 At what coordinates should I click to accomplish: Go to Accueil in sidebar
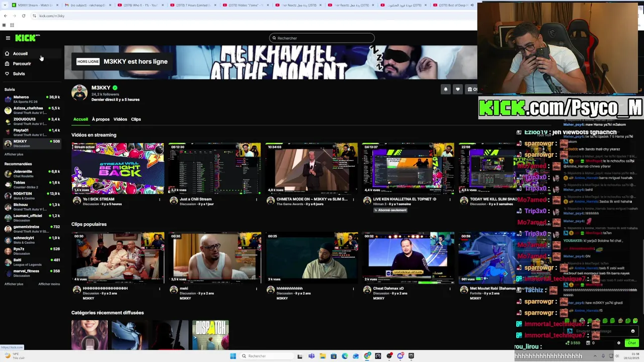coord(31,53)
